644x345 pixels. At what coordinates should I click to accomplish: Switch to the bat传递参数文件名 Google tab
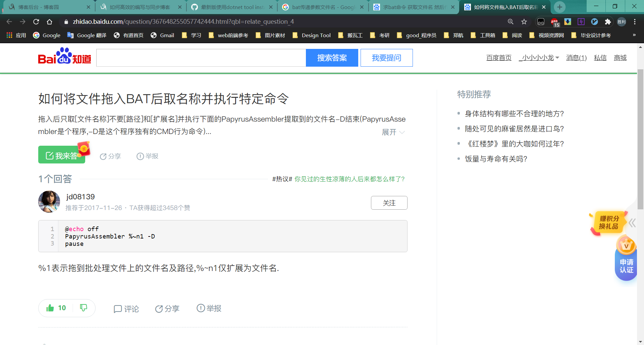(322, 7)
